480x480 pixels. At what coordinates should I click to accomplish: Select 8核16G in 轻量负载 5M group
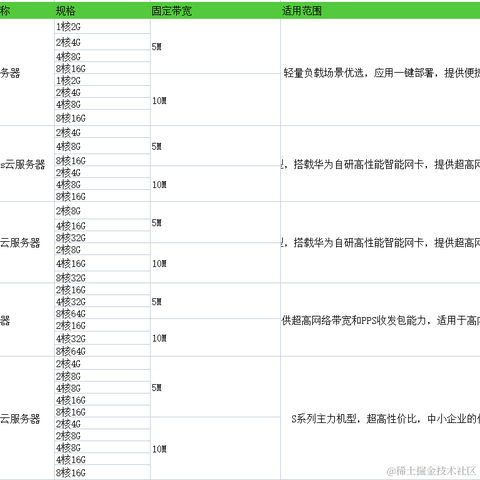click(102, 68)
